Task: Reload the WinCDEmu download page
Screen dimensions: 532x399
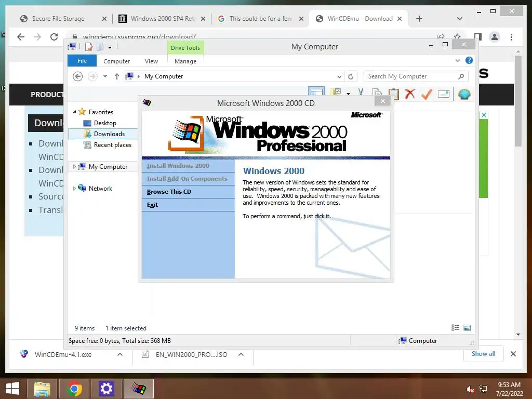Action: [54, 37]
